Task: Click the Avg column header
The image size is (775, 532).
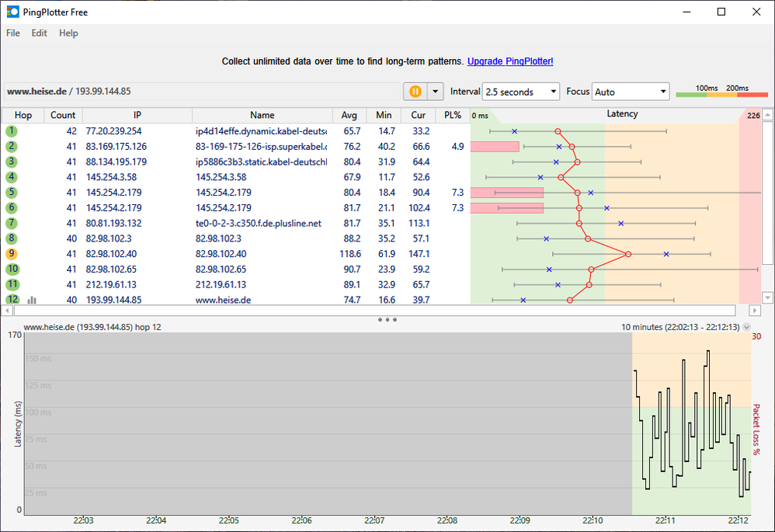Action: 349,115
